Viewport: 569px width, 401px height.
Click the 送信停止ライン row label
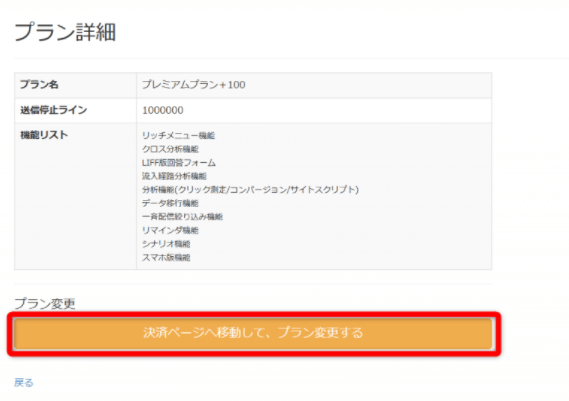coord(53,110)
